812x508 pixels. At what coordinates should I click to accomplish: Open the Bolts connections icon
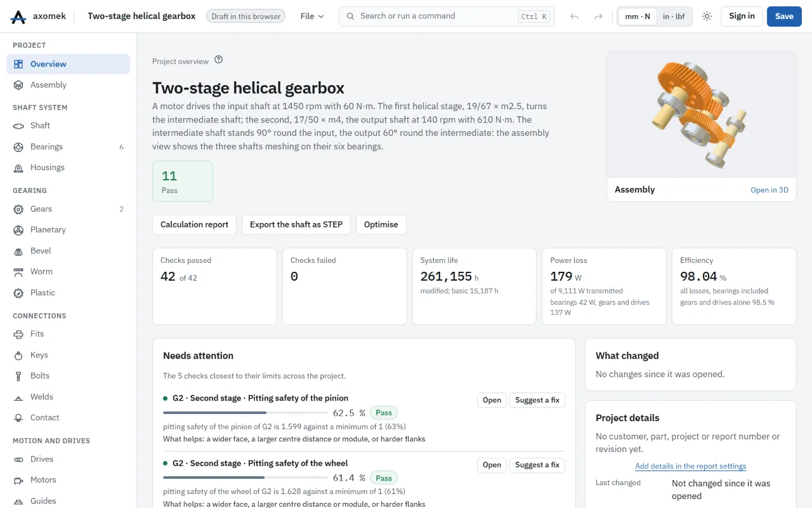[x=18, y=376]
